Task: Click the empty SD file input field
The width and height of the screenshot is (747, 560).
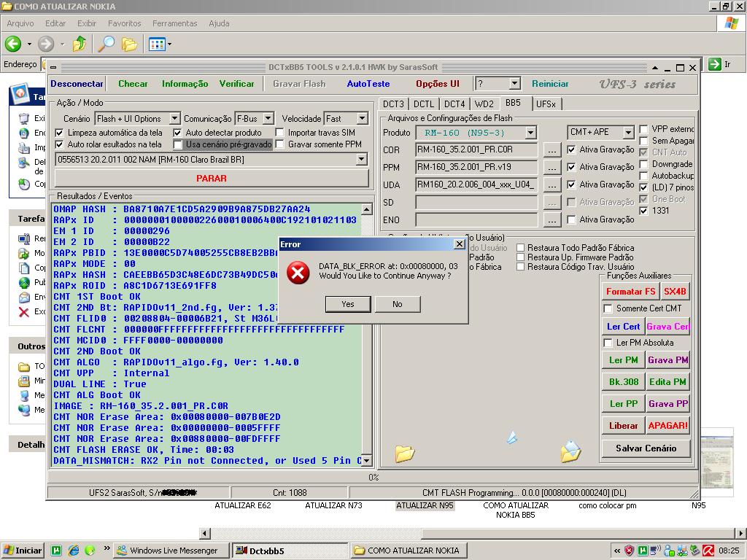Action: (x=476, y=203)
